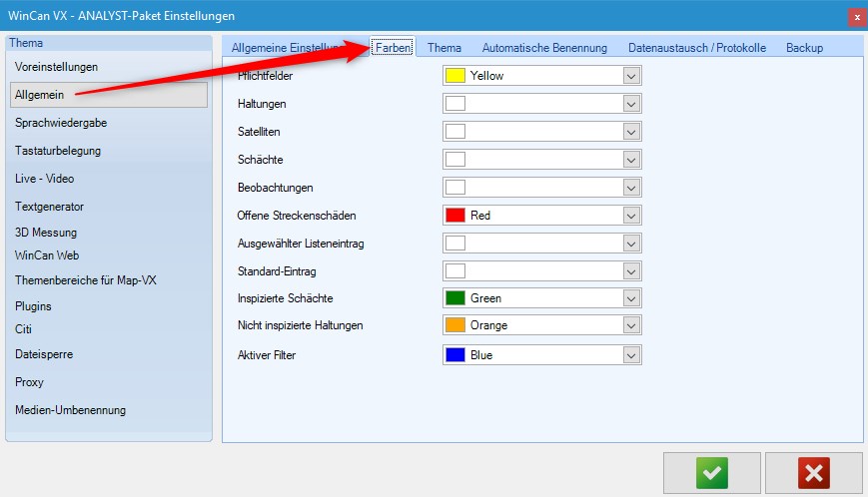
Task: Open the Backup tab
Action: tap(804, 48)
